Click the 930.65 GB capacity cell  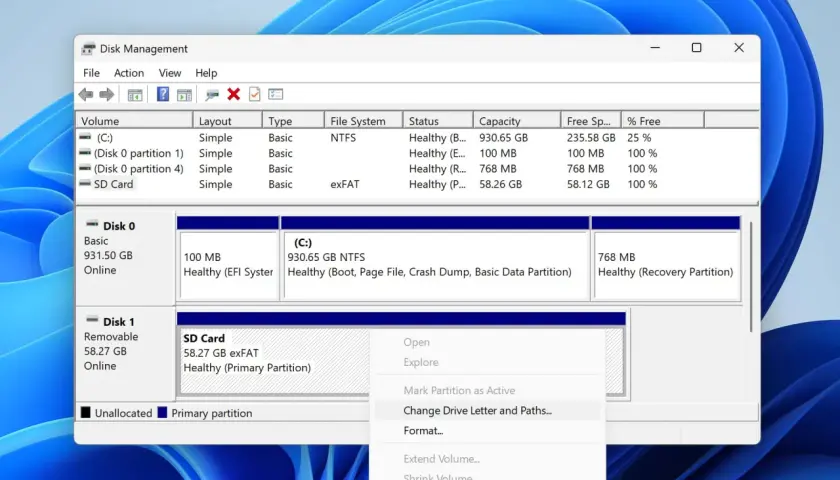pyautogui.click(x=504, y=138)
